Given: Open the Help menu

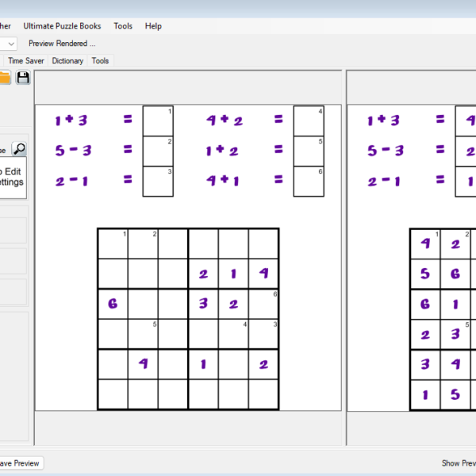Looking at the screenshot, I should (x=153, y=25).
